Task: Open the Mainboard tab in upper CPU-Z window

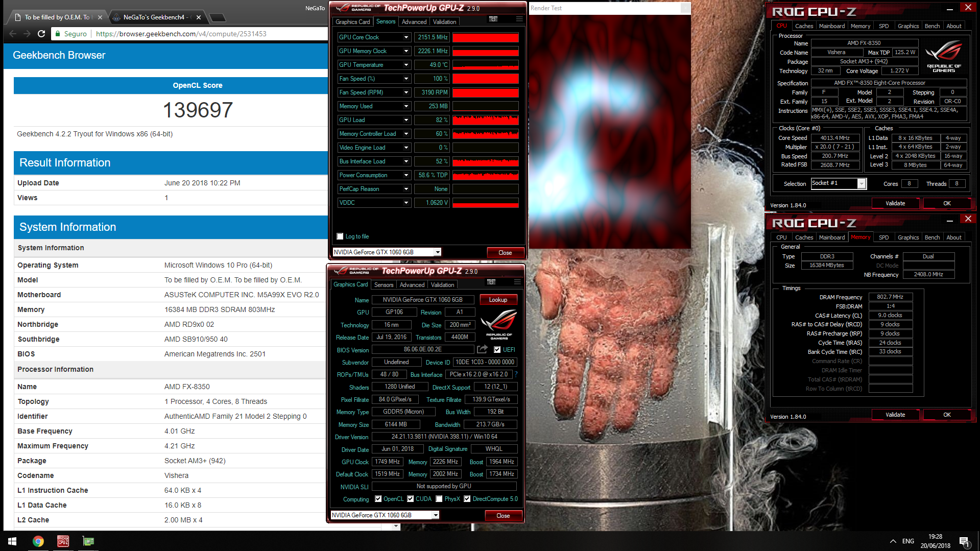Action: pos(832,26)
